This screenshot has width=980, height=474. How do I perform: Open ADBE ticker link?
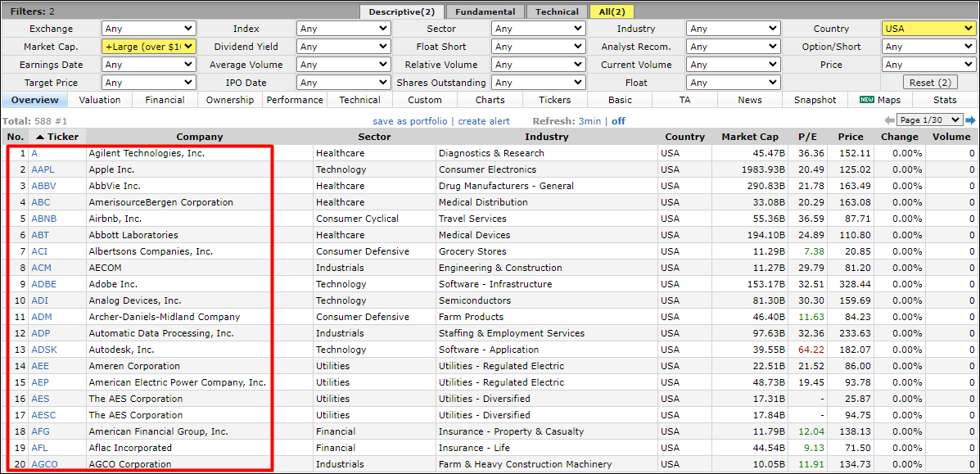click(43, 284)
